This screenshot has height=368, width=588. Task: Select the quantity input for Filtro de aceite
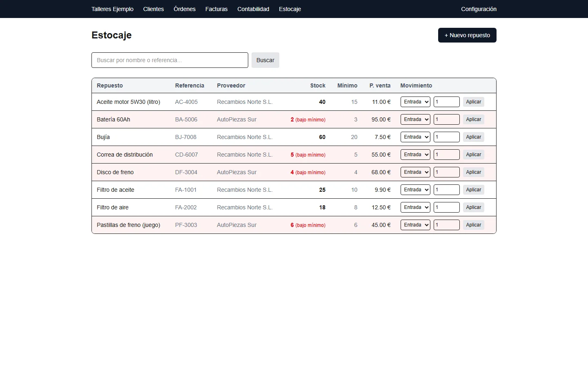(x=447, y=190)
